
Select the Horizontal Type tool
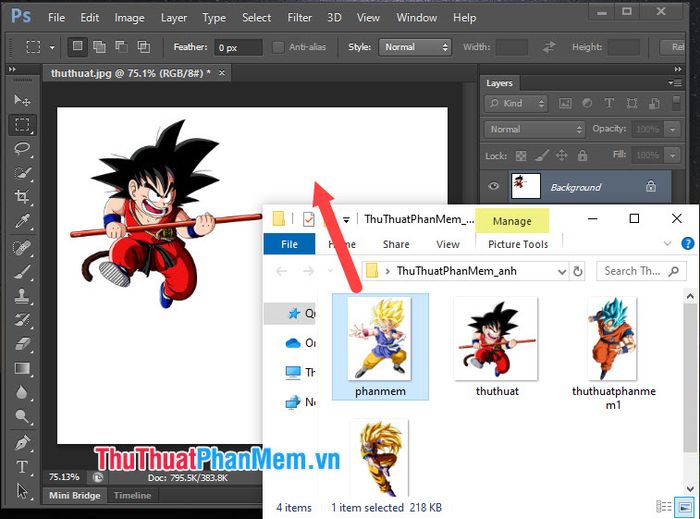(x=22, y=467)
